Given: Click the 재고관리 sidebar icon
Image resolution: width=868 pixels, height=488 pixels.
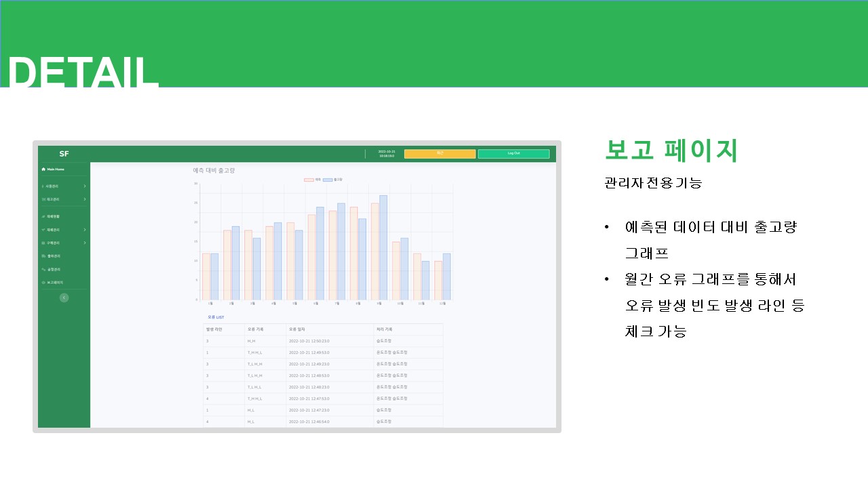Looking at the screenshot, I should 43,199.
